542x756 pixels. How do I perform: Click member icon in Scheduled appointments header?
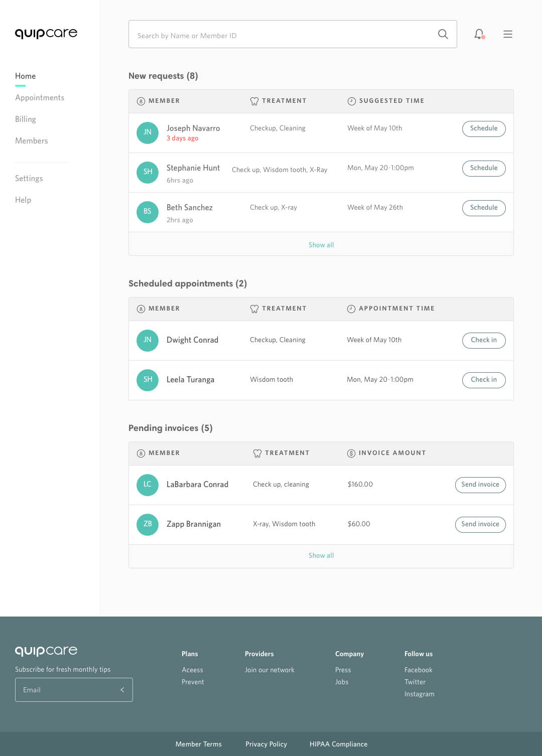point(141,309)
